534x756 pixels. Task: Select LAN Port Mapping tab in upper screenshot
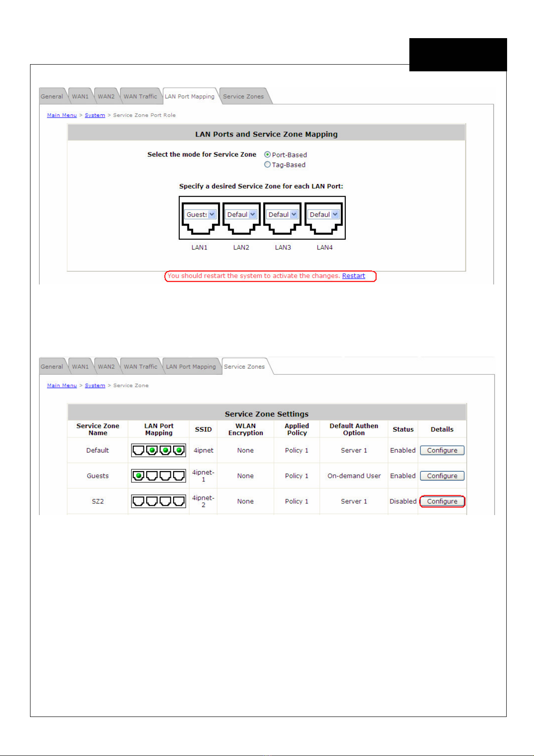(190, 96)
